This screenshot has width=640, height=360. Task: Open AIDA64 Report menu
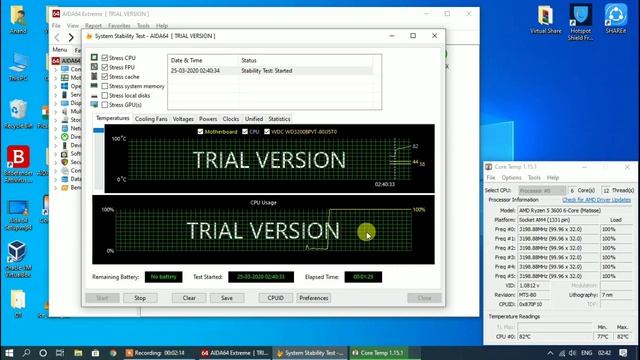pyautogui.click(x=93, y=26)
